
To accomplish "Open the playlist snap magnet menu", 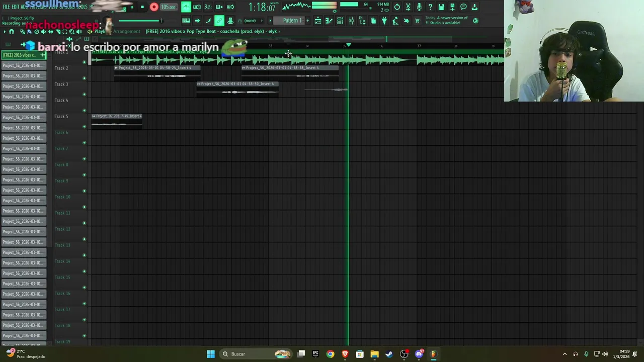I will coord(12,32).
